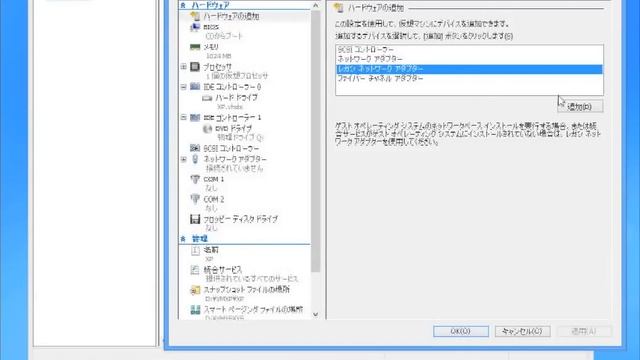Collapse the IDE コントローラー 1 node
Image resolution: width=640 pixels, height=360 pixels.
184,118
